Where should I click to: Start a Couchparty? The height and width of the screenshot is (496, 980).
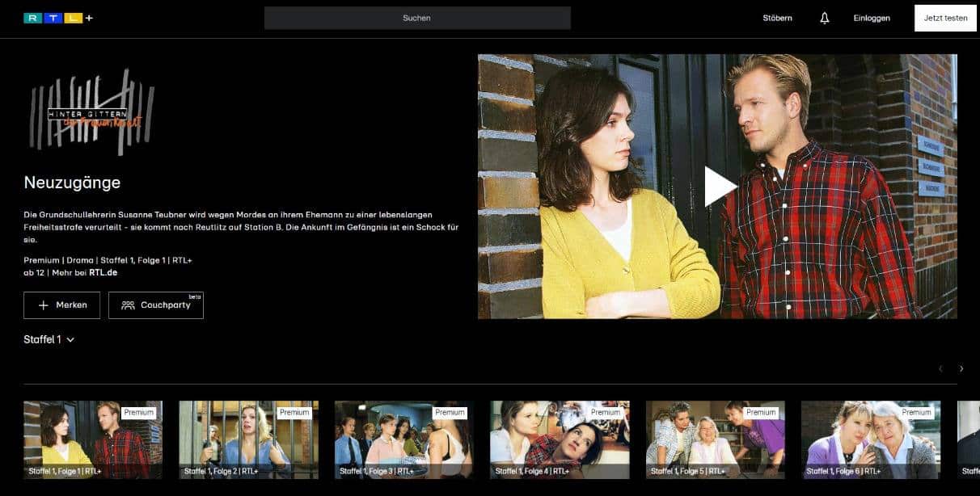pyautogui.click(x=156, y=305)
